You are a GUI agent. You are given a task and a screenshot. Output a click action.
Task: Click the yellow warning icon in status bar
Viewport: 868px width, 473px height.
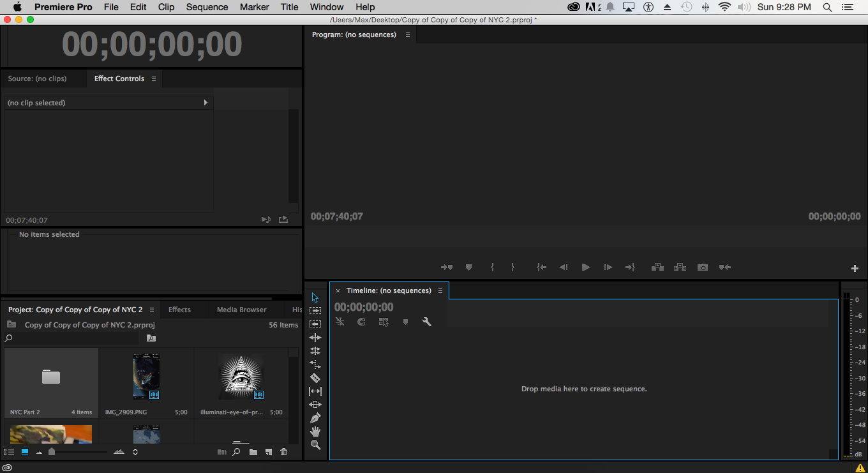860,468
